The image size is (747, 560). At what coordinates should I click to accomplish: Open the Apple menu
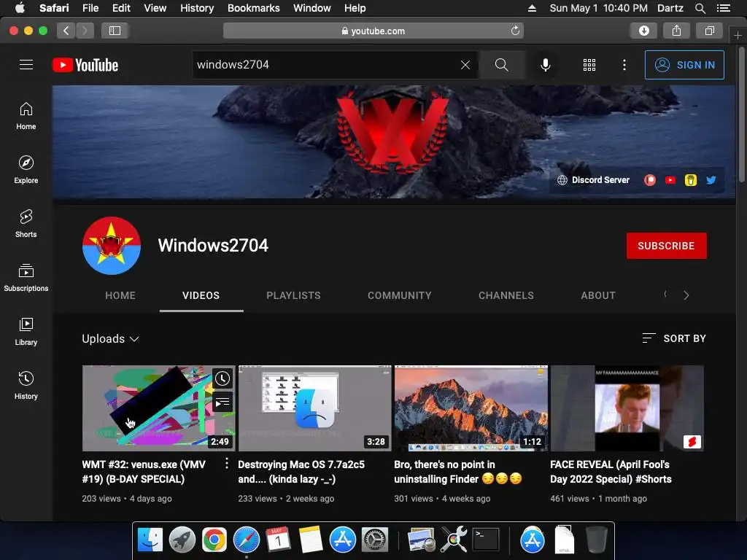pos(20,8)
